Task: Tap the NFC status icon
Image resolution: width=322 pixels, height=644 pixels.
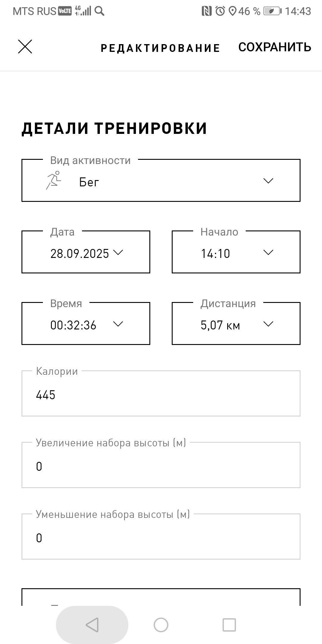Action: 207,11
